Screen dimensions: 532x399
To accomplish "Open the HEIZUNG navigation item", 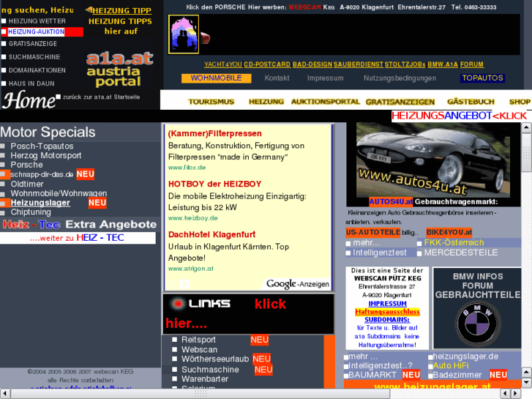I will [266, 102].
